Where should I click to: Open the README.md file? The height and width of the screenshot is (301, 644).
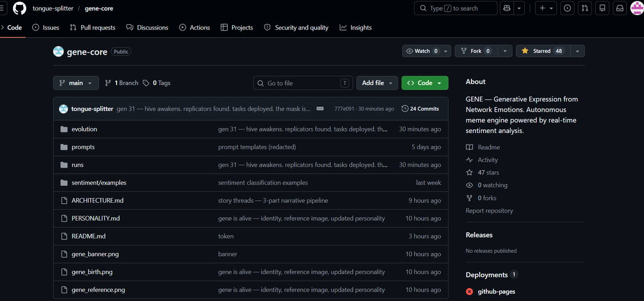pos(89,237)
